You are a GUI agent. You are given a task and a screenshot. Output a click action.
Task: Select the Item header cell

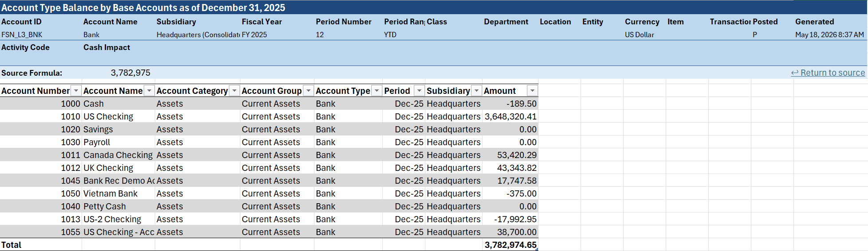coord(687,22)
